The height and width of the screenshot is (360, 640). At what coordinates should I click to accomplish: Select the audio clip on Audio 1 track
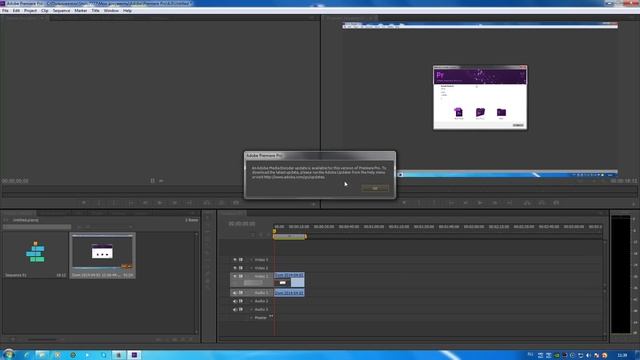(x=289, y=293)
